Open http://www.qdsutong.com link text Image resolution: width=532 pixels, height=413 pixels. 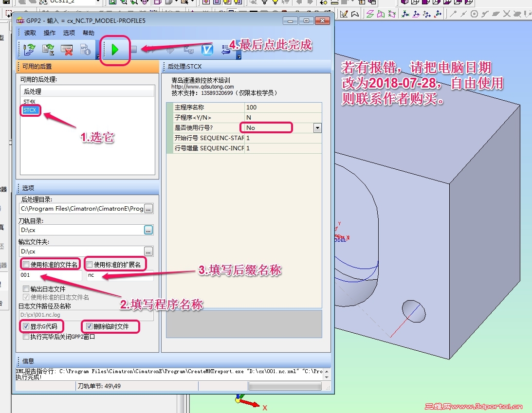click(202, 87)
